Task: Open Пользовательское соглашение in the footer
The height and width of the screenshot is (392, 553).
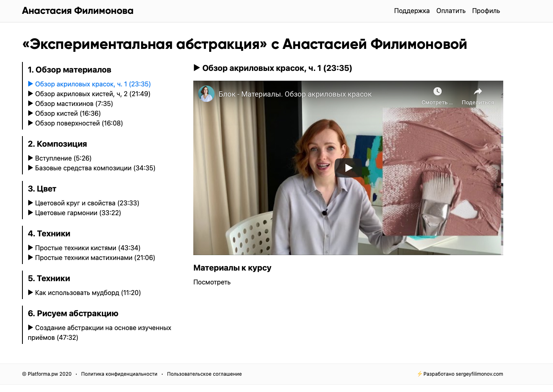Action: pyautogui.click(x=204, y=374)
